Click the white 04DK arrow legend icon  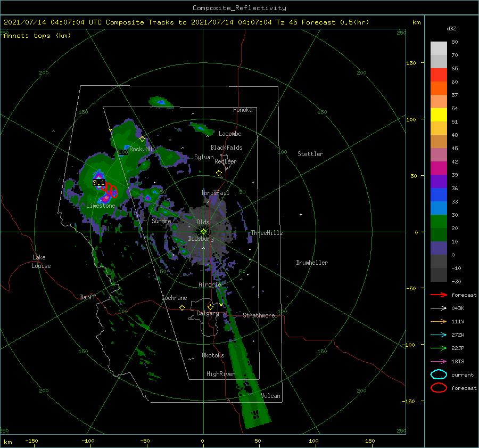439,308
